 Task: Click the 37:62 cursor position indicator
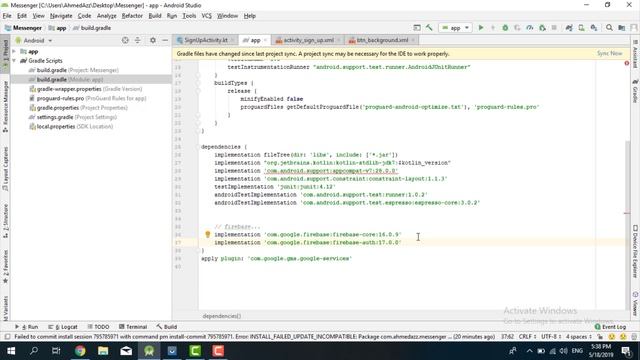pos(507,337)
